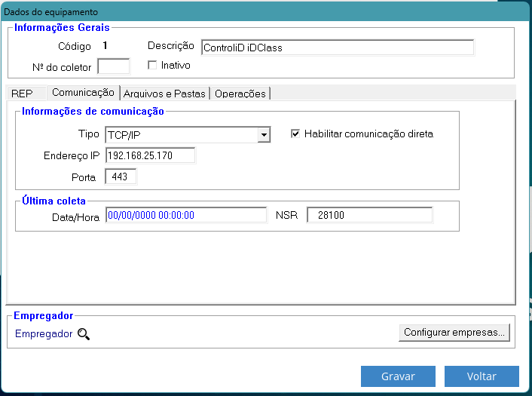Select the Comunicação tab
The image size is (532, 396).
82,93
